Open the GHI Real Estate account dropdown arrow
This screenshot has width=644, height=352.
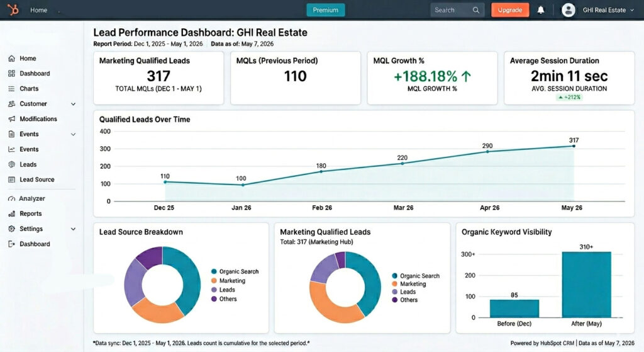pyautogui.click(x=632, y=10)
